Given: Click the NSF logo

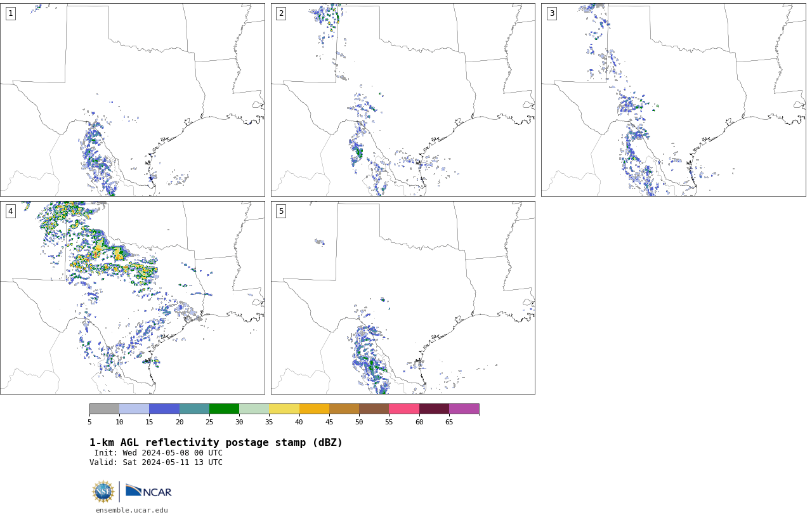Looking at the screenshot, I should coord(103,492).
